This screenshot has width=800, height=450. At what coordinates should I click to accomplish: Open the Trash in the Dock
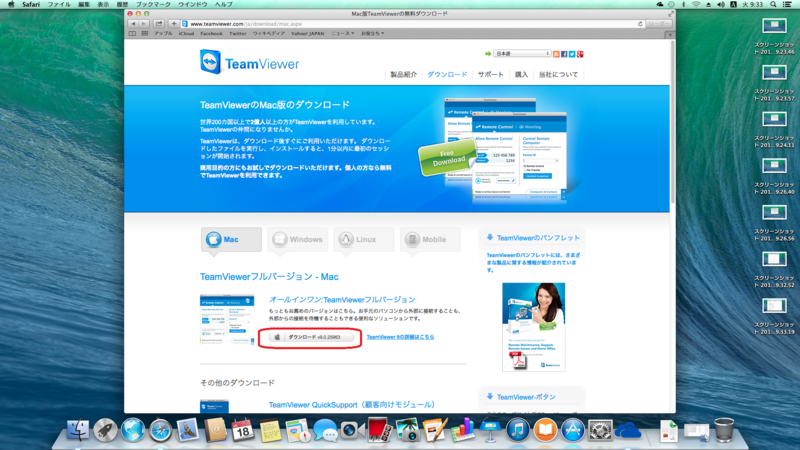pyautogui.click(x=724, y=430)
